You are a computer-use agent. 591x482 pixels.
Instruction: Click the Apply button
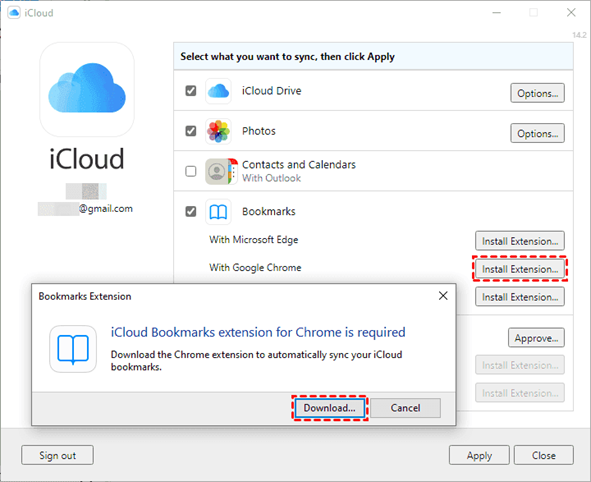[479, 455]
